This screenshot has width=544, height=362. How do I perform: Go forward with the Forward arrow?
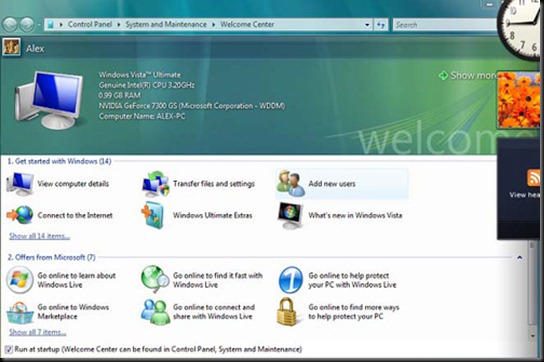[27, 25]
